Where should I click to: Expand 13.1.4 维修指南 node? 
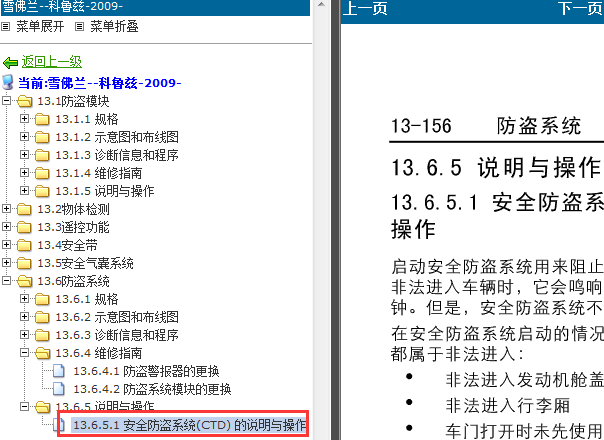pos(24,173)
